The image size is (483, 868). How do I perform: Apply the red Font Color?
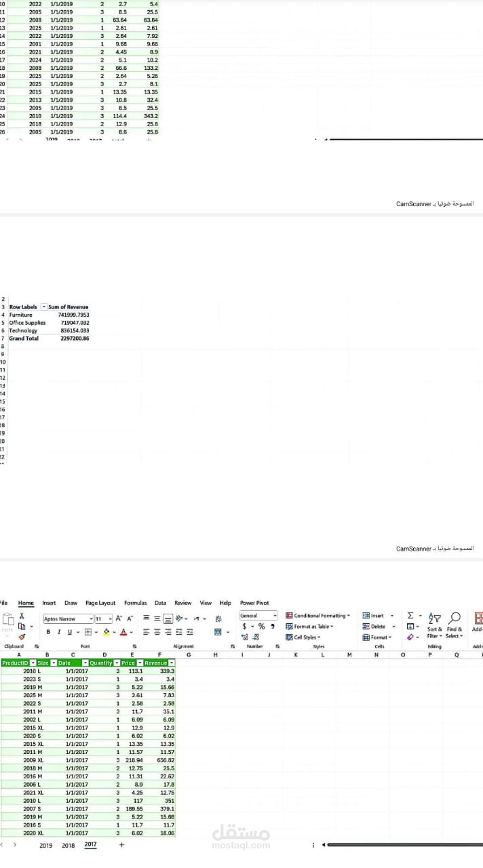(123, 632)
